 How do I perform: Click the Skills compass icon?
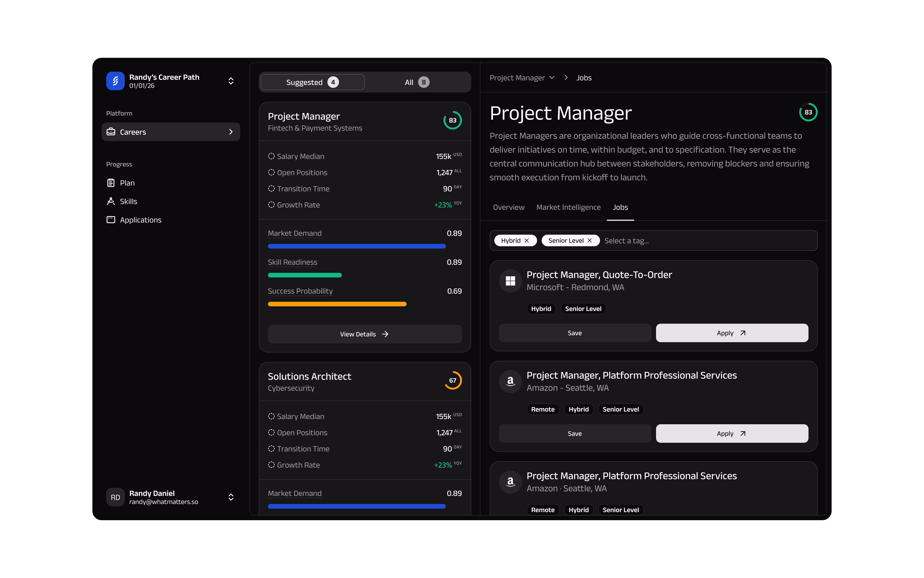tap(111, 201)
